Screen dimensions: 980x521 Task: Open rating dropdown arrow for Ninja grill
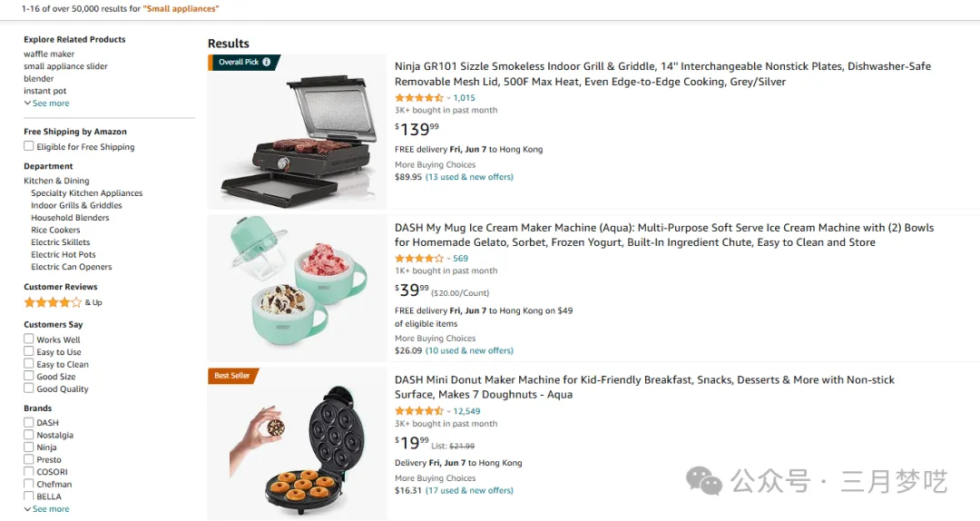tap(449, 98)
